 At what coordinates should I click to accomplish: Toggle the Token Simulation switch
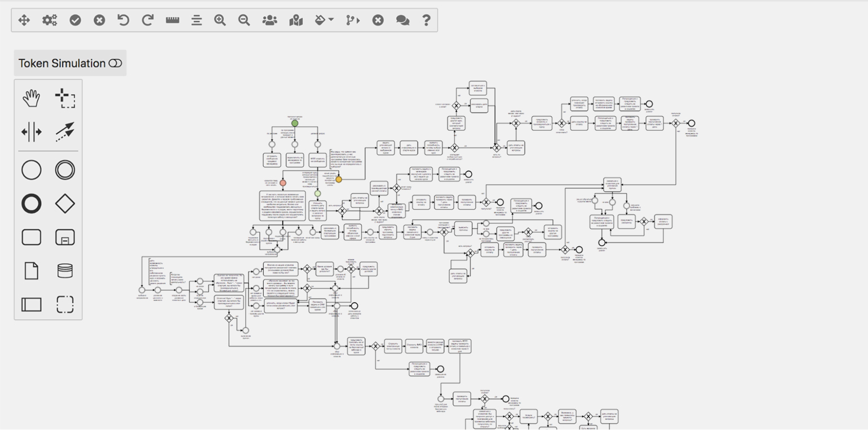click(115, 63)
